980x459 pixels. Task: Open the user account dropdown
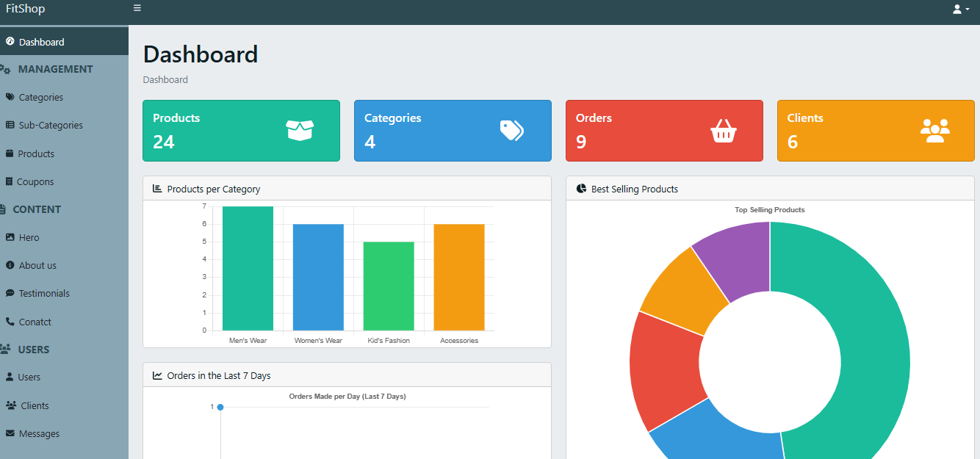[x=960, y=9]
